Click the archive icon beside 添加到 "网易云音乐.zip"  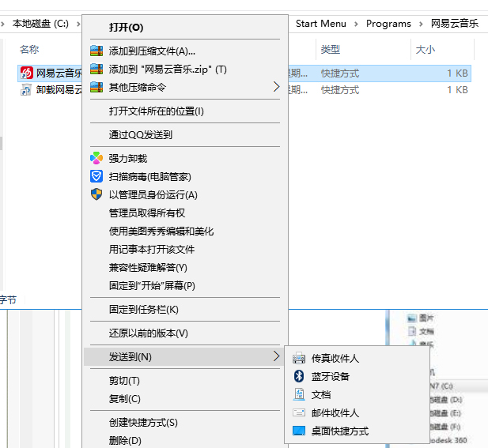(96, 69)
